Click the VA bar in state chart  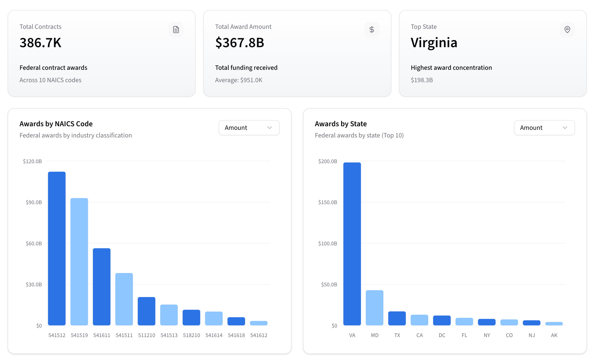352,244
